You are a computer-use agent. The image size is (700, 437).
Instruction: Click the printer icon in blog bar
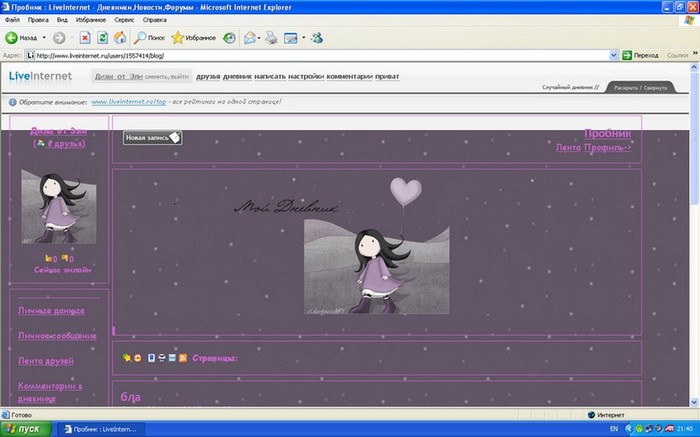tap(162, 358)
